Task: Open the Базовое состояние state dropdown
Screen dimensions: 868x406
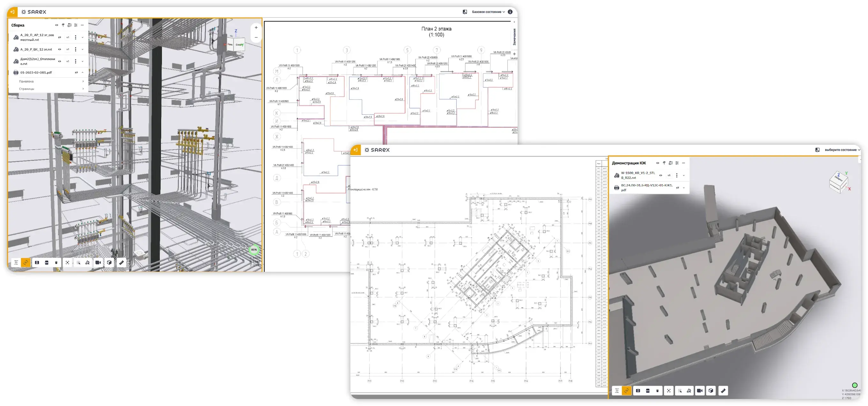Action: tap(488, 12)
